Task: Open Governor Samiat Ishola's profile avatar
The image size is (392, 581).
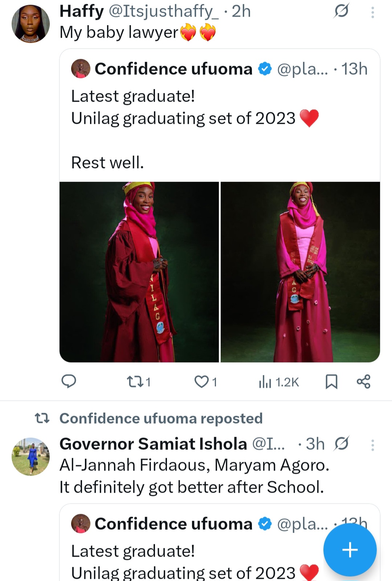Action: (x=30, y=456)
